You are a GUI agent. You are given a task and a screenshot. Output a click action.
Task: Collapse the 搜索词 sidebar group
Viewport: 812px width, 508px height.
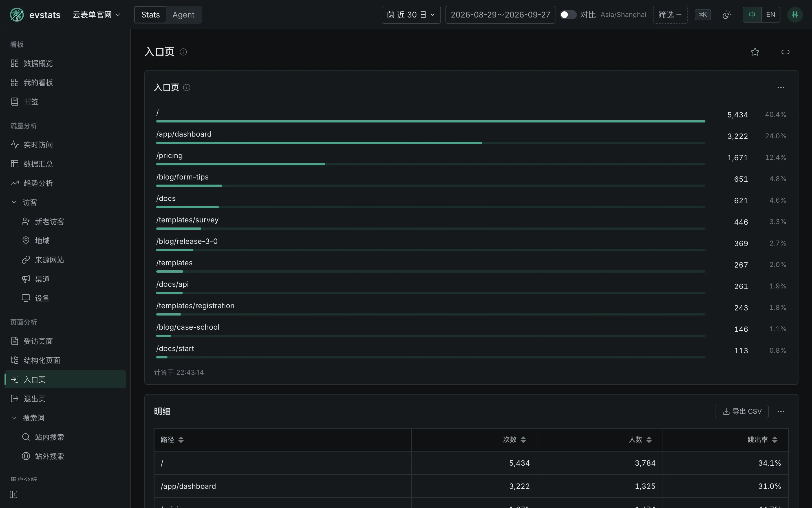point(65,418)
